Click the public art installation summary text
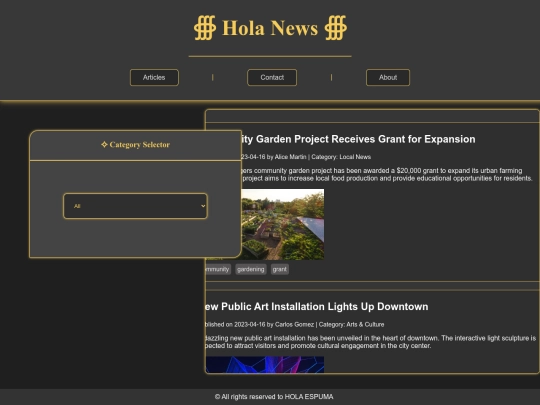Screen dimensions: 540x405 [x=371, y=342]
